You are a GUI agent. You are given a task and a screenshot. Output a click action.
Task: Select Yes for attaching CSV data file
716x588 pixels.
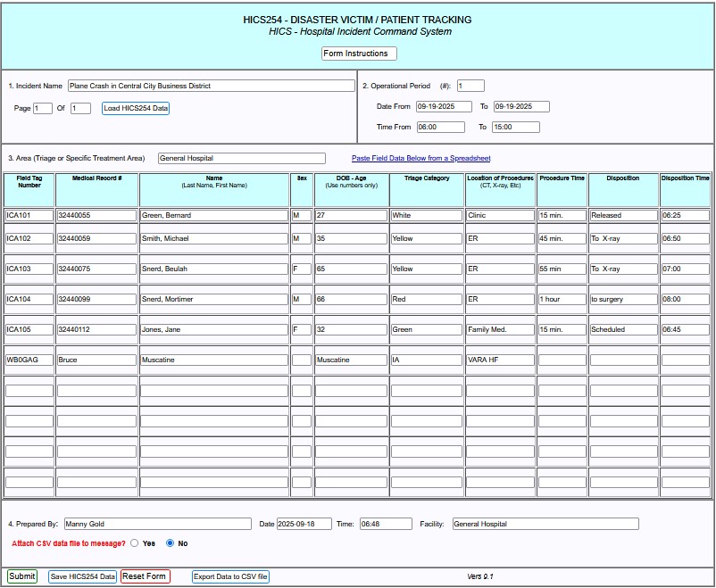pos(135,542)
